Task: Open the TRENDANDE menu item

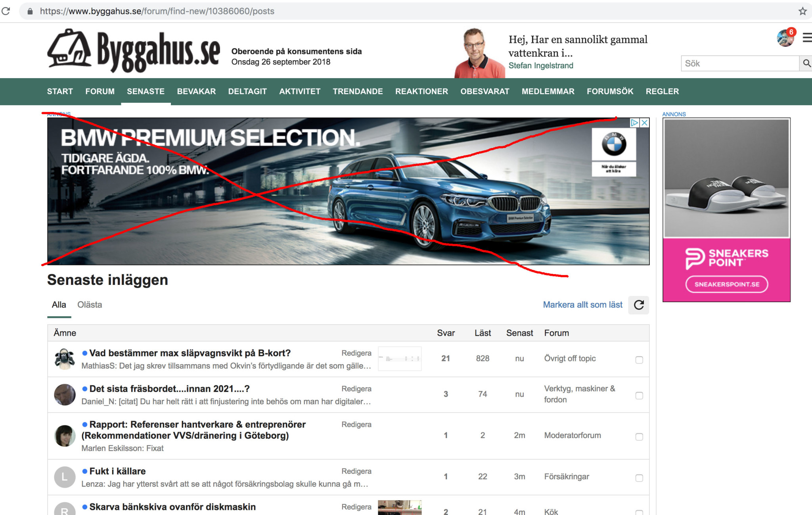Action: 358,91
